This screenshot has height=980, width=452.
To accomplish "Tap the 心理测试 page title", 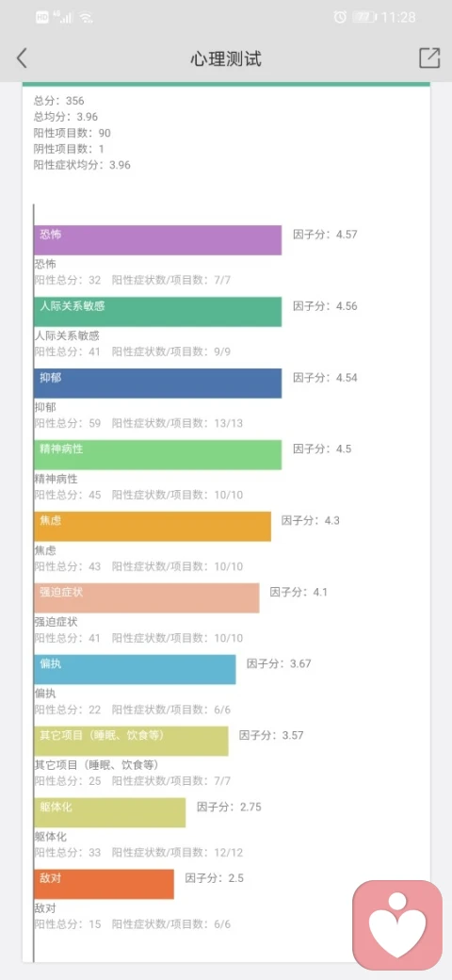I will 226,58.
